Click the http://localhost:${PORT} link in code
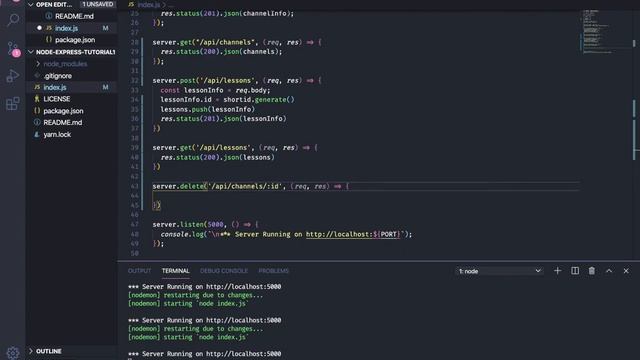640x360 pixels. (x=353, y=234)
